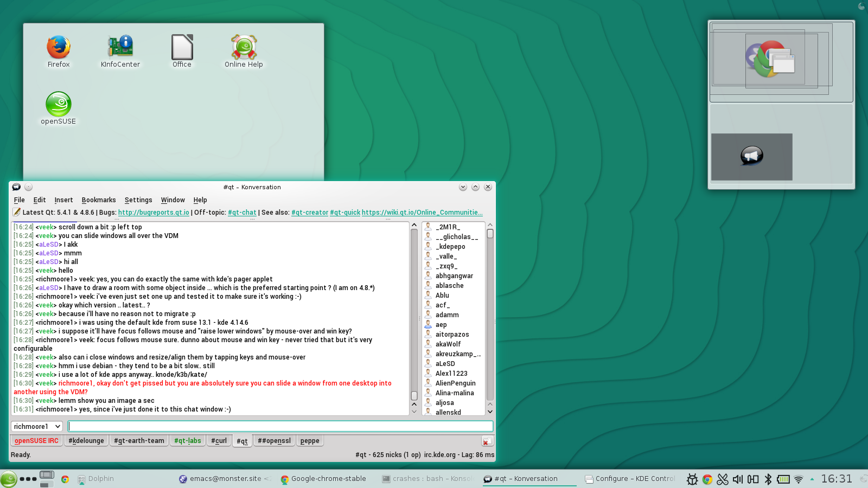868x488 pixels.
Task: Click the topic edit pencil icon
Action: [x=17, y=212]
